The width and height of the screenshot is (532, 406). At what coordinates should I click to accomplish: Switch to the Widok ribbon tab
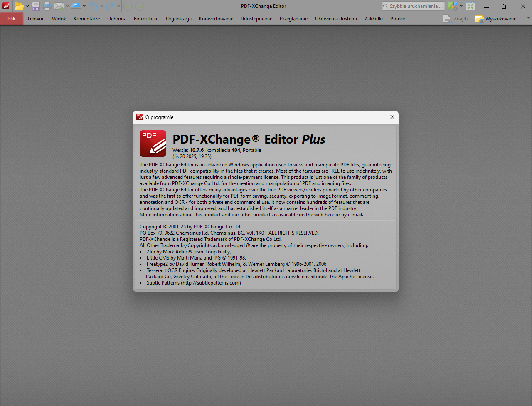pos(59,19)
